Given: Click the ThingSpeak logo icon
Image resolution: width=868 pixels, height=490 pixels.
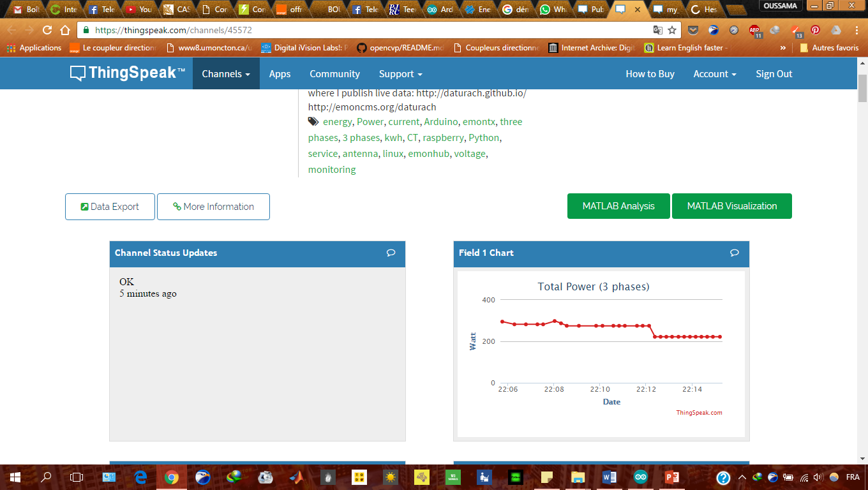Looking at the screenshot, I should 77,73.
